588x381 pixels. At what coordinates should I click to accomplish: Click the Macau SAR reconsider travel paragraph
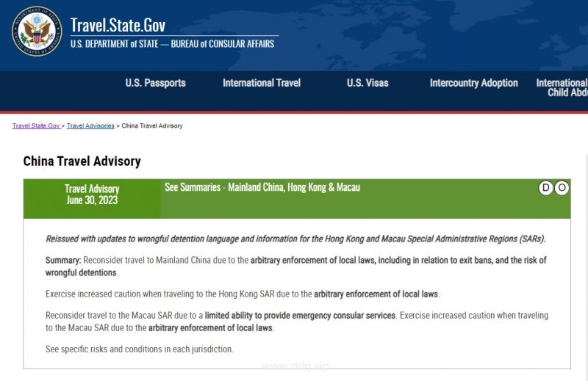(x=297, y=322)
